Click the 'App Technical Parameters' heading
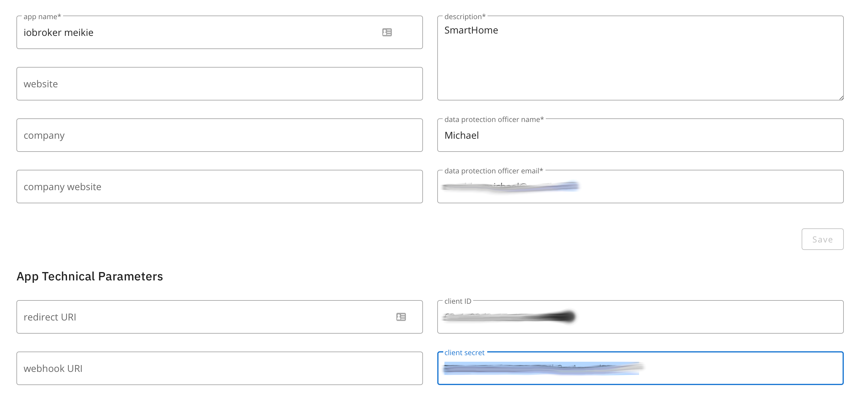The image size is (868, 397). click(x=90, y=276)
